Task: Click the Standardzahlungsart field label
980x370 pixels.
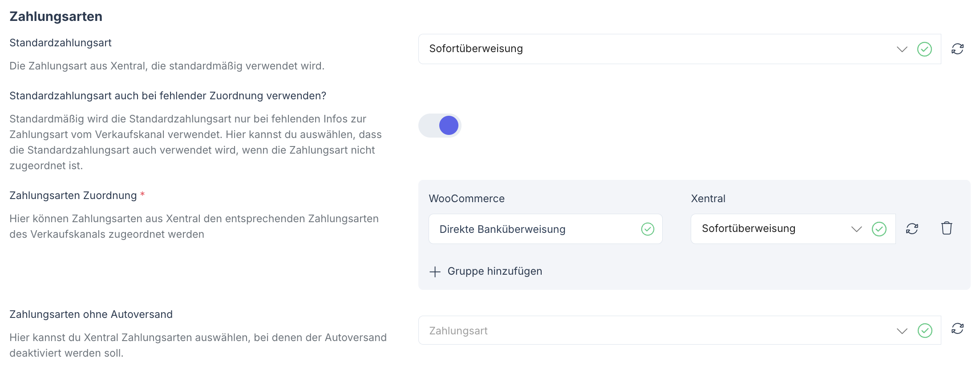Action: (x=61, y=43)
